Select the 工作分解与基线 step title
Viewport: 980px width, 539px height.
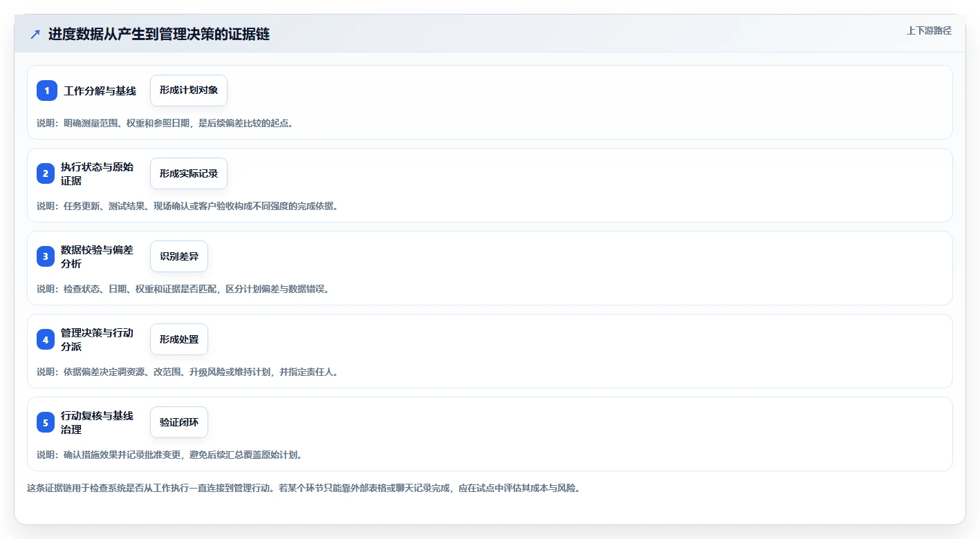coord(100,91)
